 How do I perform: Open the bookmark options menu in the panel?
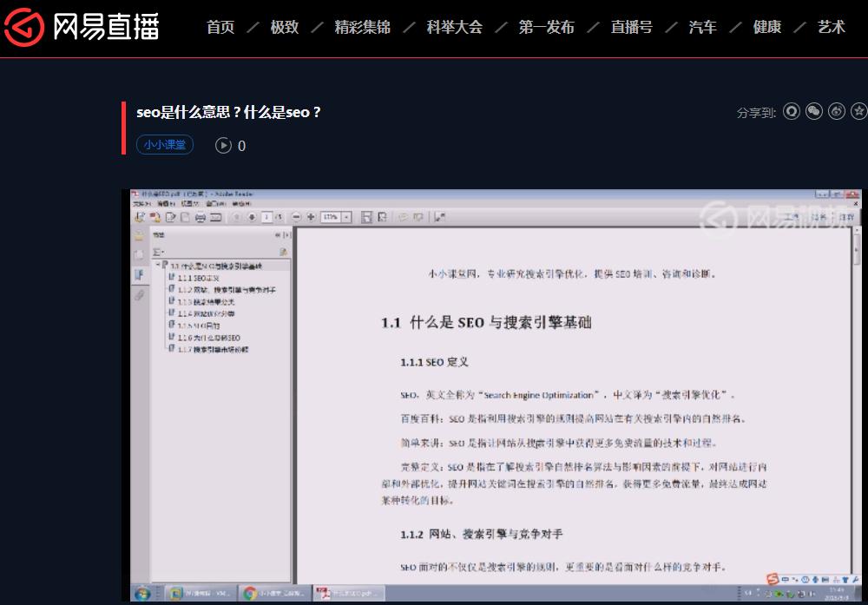pos(158,251)
